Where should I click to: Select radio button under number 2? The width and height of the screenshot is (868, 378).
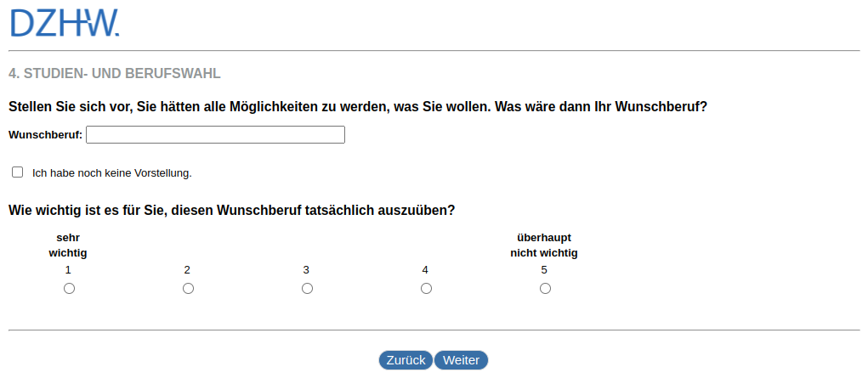(x=189, y=289)
